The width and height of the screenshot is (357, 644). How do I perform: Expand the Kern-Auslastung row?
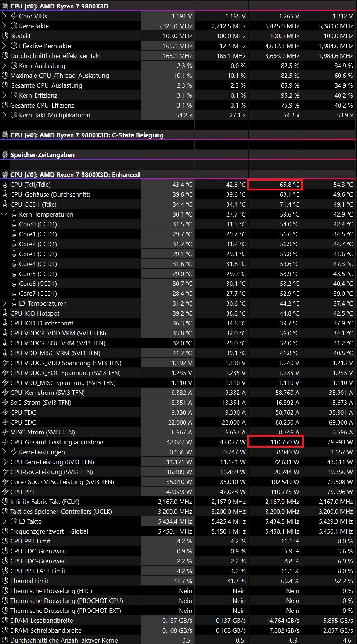[x=4, y=66]
